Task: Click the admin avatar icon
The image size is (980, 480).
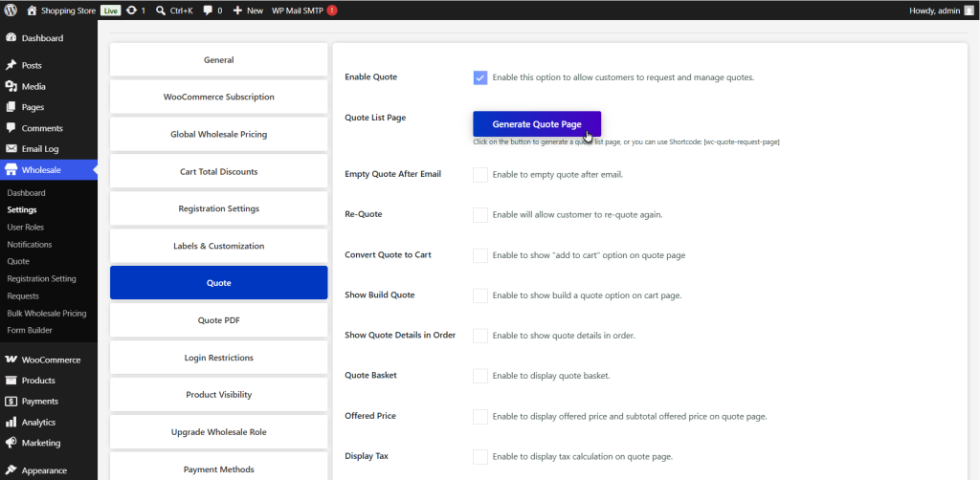Action: (x=969, y=10)
